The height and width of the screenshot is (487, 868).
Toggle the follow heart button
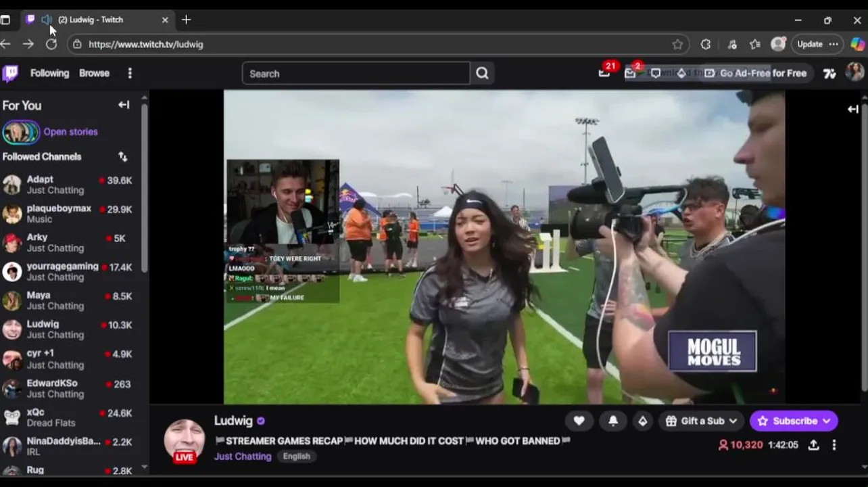[x=579, y=421]
